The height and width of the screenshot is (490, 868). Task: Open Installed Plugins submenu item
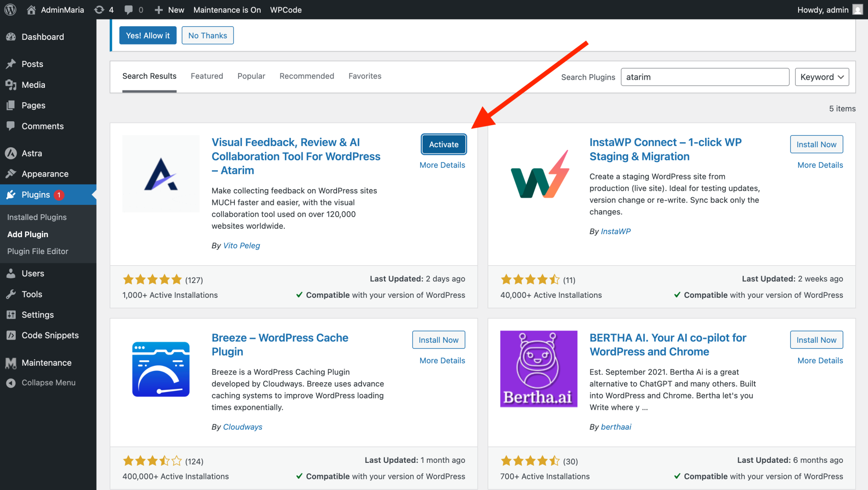tap(37, 217)
